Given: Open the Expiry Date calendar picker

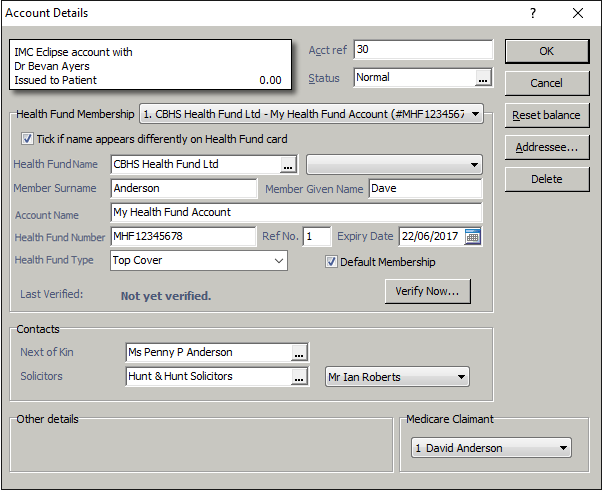Looking at the screenshot, I should 473,237.
